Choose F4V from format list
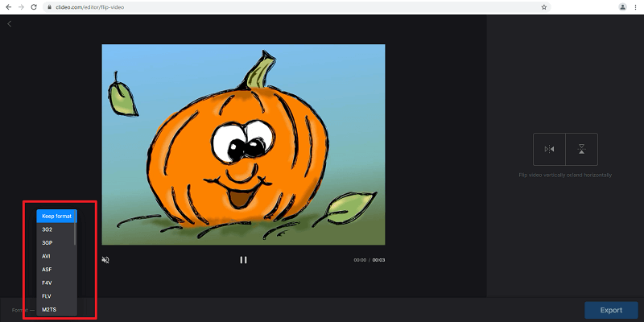Viewport: 644px width, 322px height. [55, 283]
